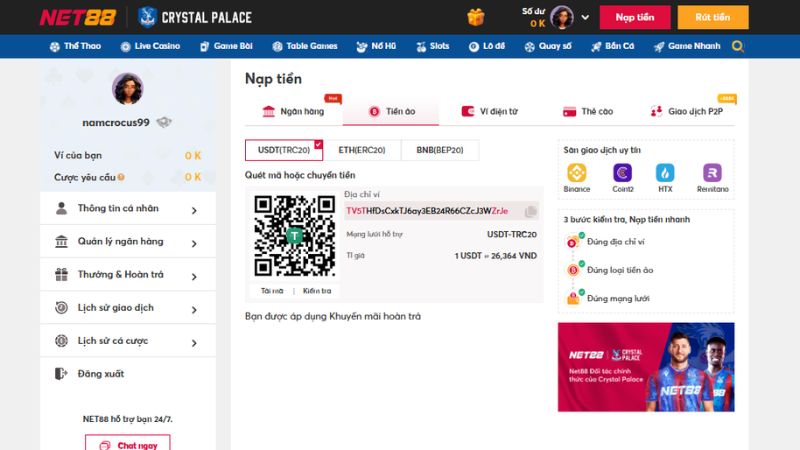Open the account dropdown arrow in header

(x=585, y=17)
